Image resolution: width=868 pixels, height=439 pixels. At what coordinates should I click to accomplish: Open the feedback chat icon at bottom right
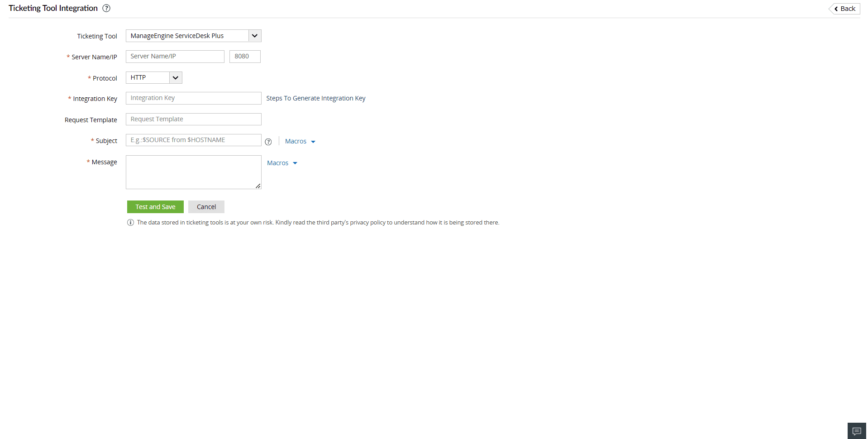(857, 431)
